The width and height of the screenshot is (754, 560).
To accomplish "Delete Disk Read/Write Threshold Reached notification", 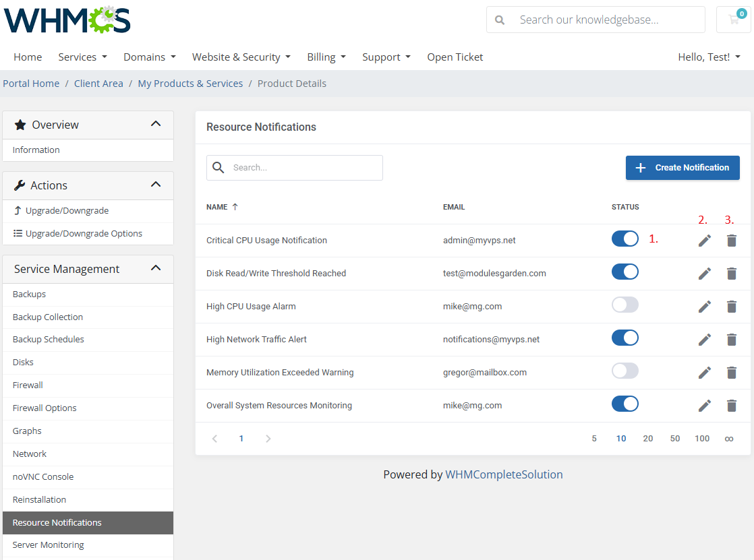I will pyautogui.click(x=731, y=274).
